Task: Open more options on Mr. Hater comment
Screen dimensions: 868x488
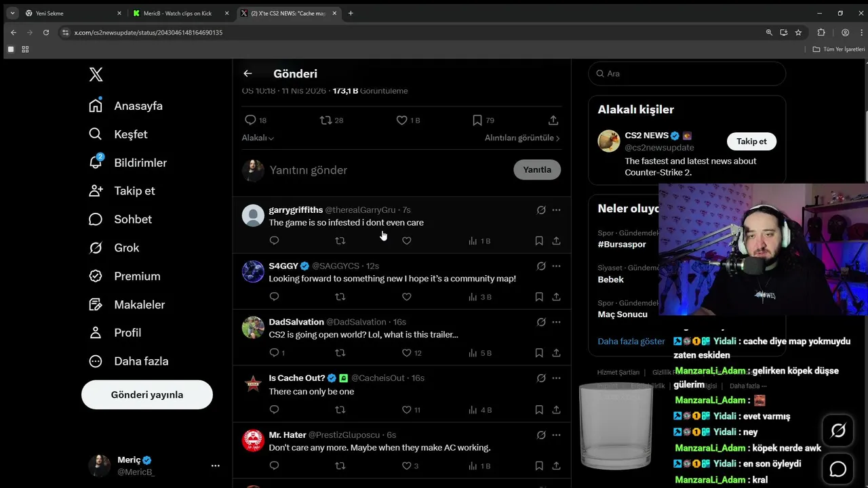Action: (556, 435)
